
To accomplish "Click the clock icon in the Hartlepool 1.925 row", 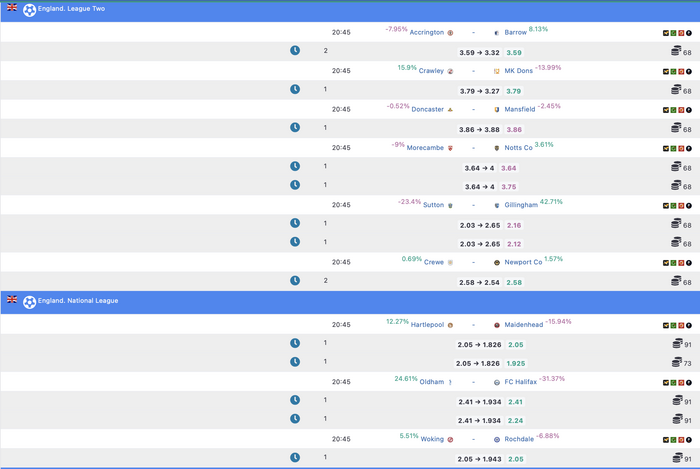I will (x=295, y=361).
